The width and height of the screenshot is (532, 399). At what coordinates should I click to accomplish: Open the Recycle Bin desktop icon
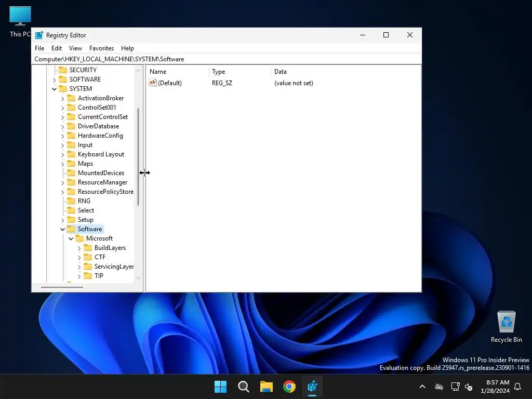[506, 327]
